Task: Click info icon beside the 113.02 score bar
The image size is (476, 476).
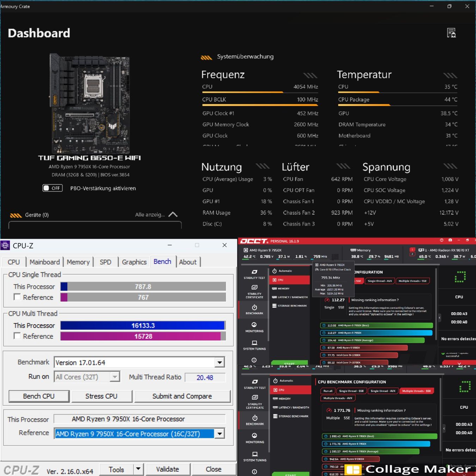Action: 324,325
